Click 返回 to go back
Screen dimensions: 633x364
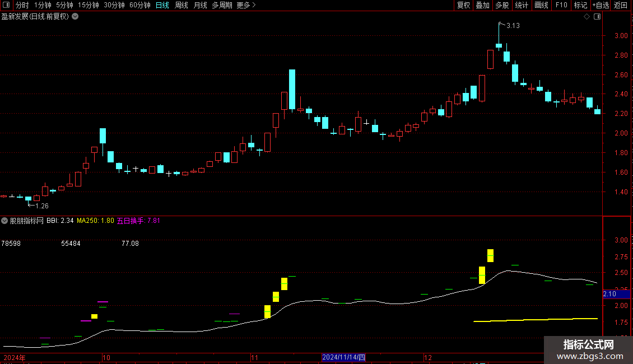(621, 5)
